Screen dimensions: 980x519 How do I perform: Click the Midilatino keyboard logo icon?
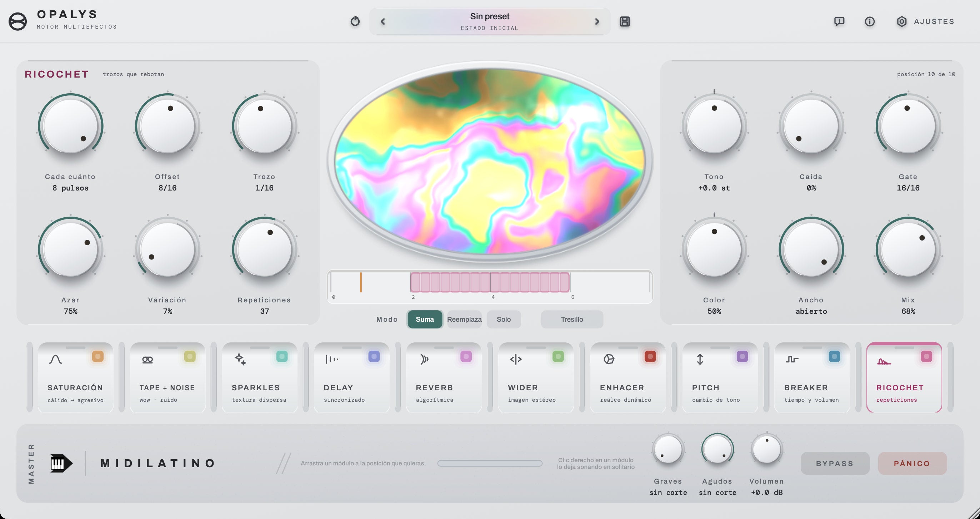(x=61, y=463)
